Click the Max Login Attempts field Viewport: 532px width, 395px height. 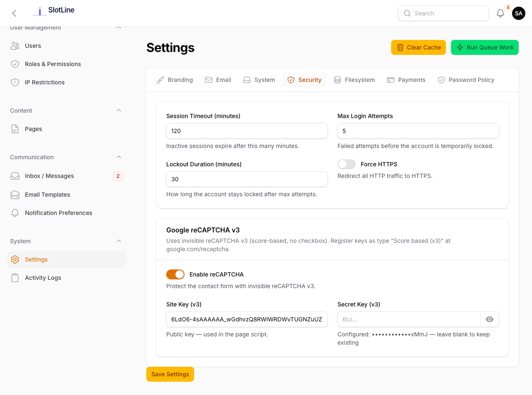[418, 131]
